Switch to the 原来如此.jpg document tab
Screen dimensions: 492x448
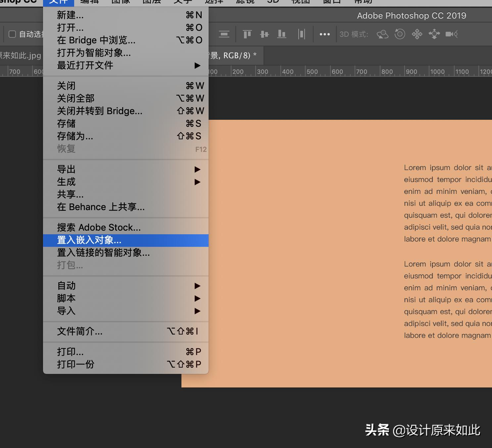coord(21,56)
